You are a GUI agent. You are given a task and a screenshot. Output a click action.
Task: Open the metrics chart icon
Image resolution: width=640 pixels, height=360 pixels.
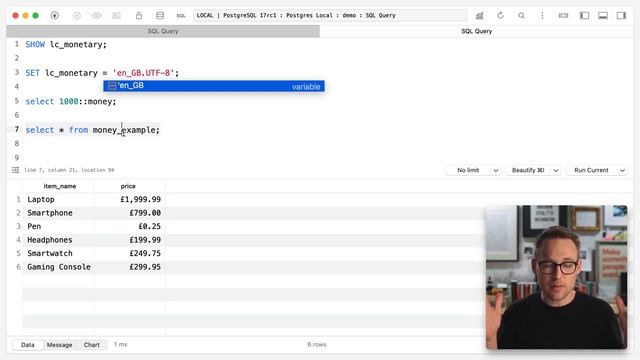click(480, 16)
